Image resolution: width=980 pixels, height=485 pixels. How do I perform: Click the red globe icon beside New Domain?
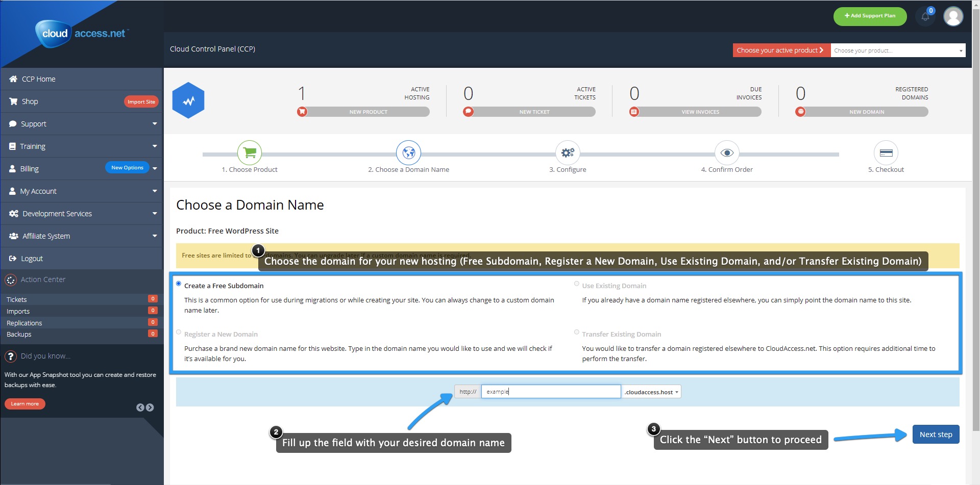tap(800, 112)
